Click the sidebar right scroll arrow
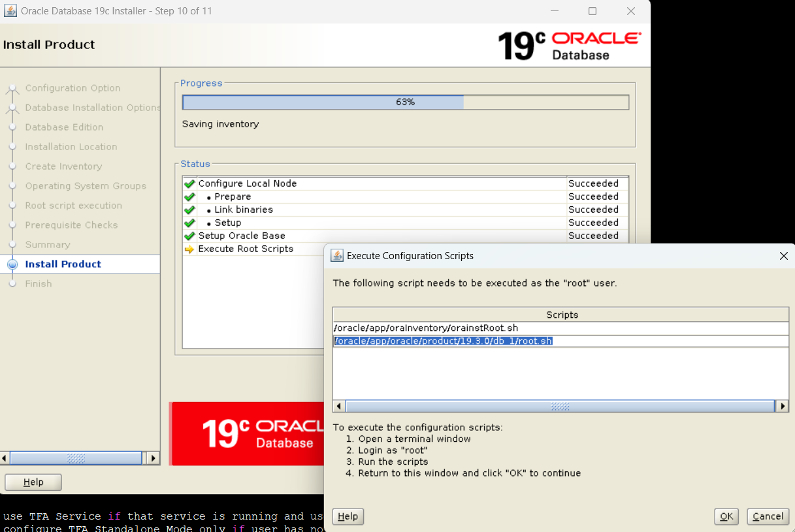 click(153, 458)
